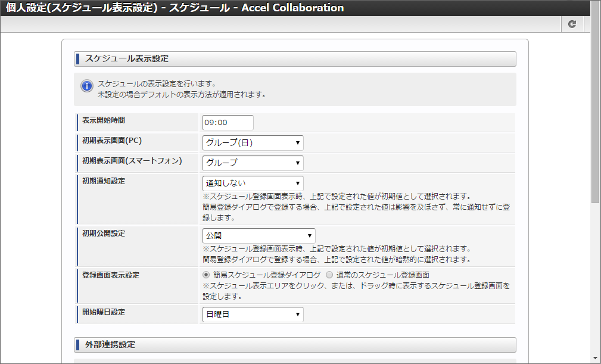Open the 初期表示画面(PC) dropdown showing グループ(日)

pos(253,143)
